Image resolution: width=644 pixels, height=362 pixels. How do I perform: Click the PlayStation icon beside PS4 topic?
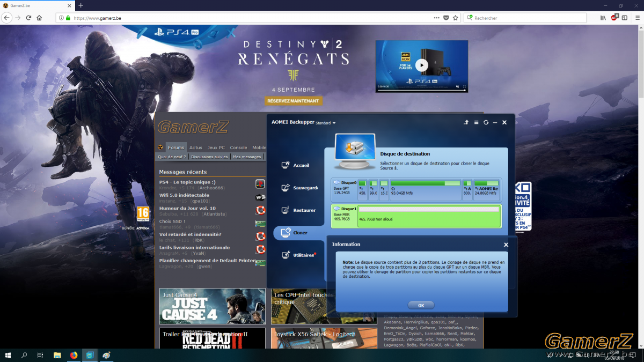[260, 184]
